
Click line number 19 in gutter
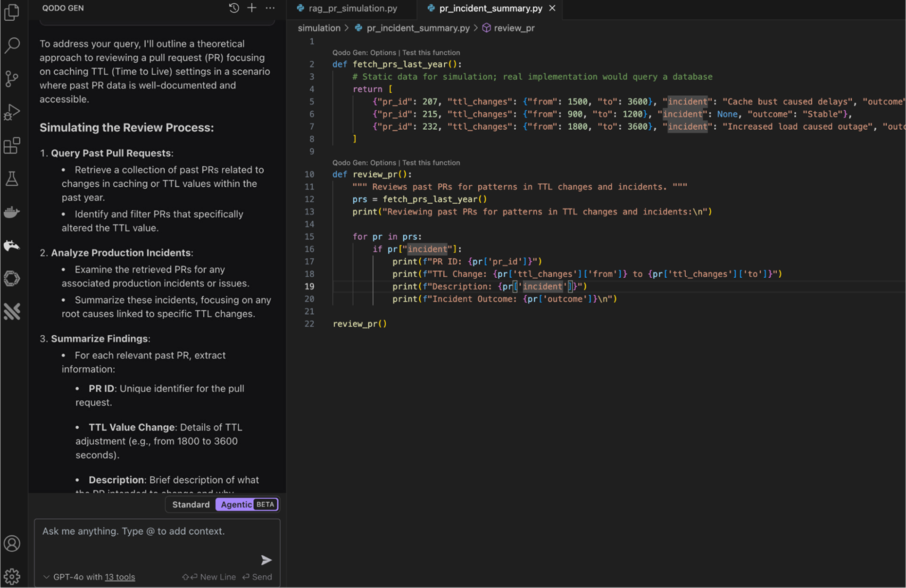coord(309,287)
